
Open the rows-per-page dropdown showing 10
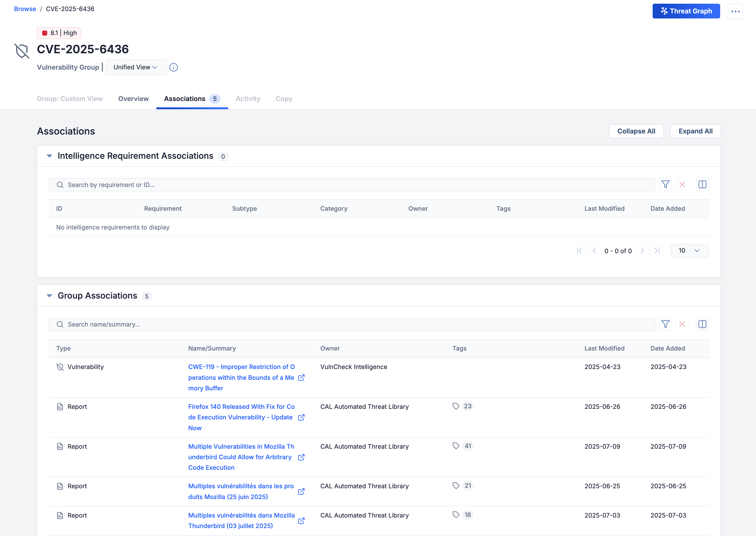point(690,251)
